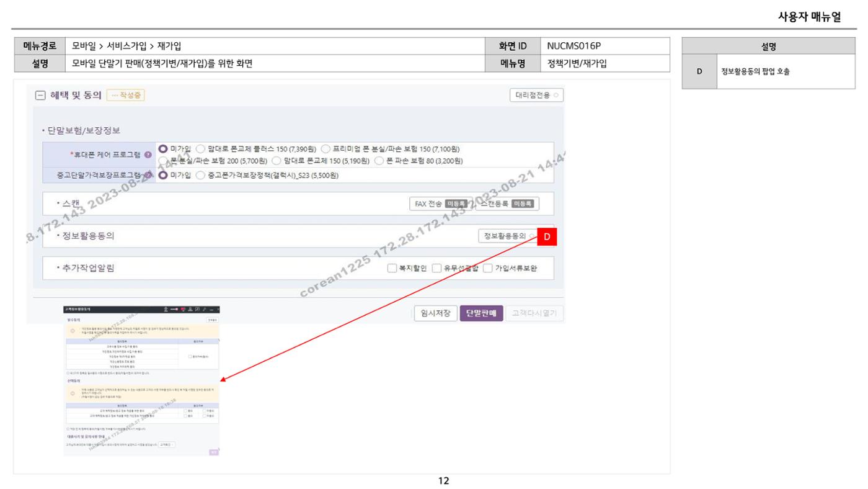This screenshot has height=489, width=868.
Task: Click the 스캔 row label
Action: pos(71,204)
